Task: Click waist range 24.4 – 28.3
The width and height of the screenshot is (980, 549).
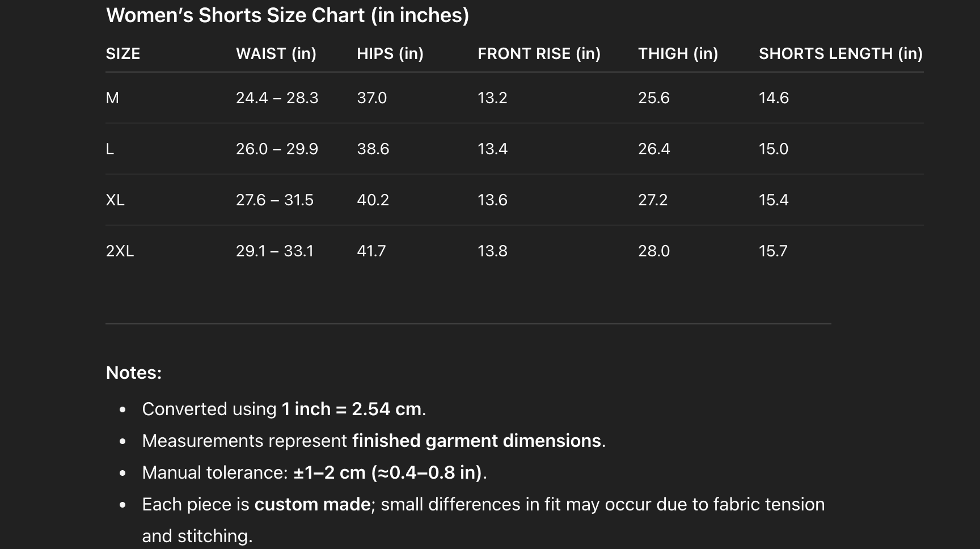Action: 277,98
